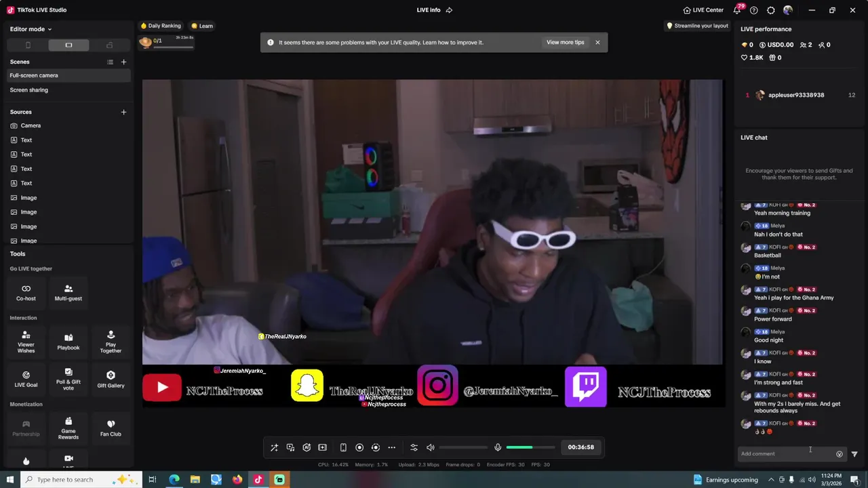Open the AI tools hexagon icon
868x488 pixels.
[x=307, y=447]
